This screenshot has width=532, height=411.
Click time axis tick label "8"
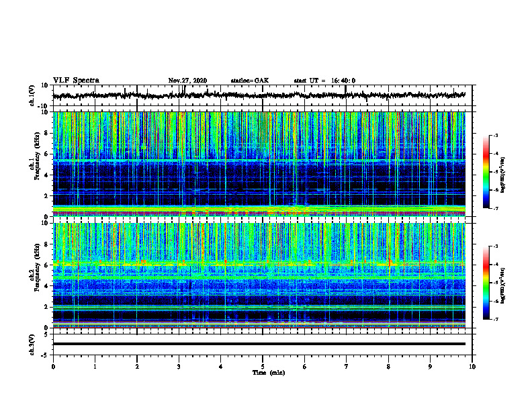click(x=388, y=367)
